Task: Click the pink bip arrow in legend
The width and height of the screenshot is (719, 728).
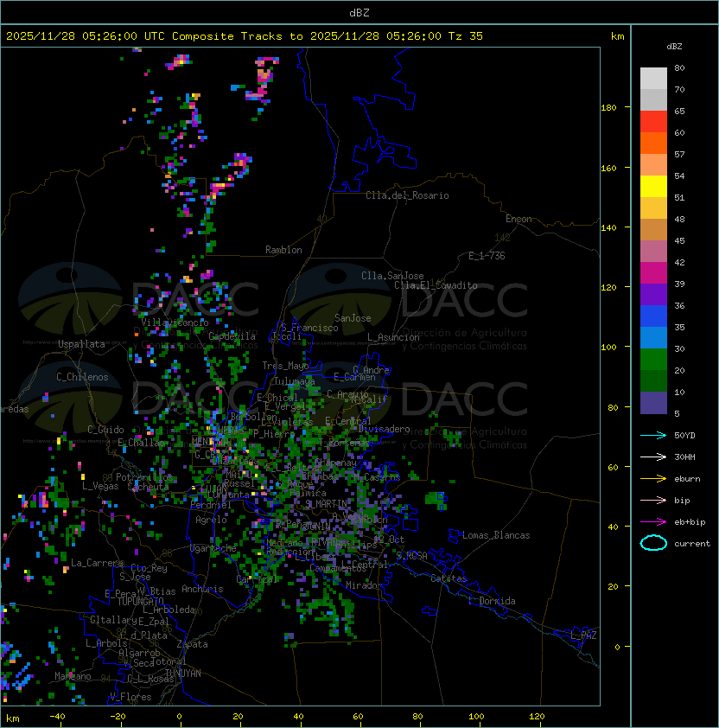Action: click(x=653, y=501)
